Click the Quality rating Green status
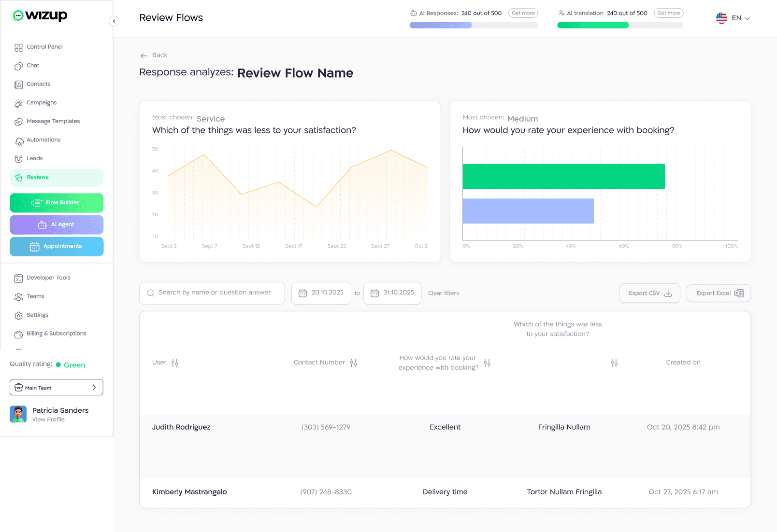The image size is (777, 532). (71, 365)
